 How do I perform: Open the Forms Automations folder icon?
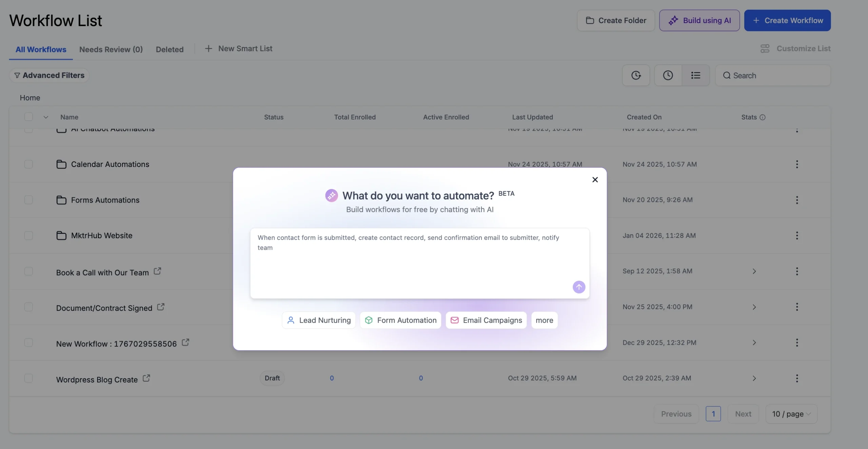[x=61, y=200]
